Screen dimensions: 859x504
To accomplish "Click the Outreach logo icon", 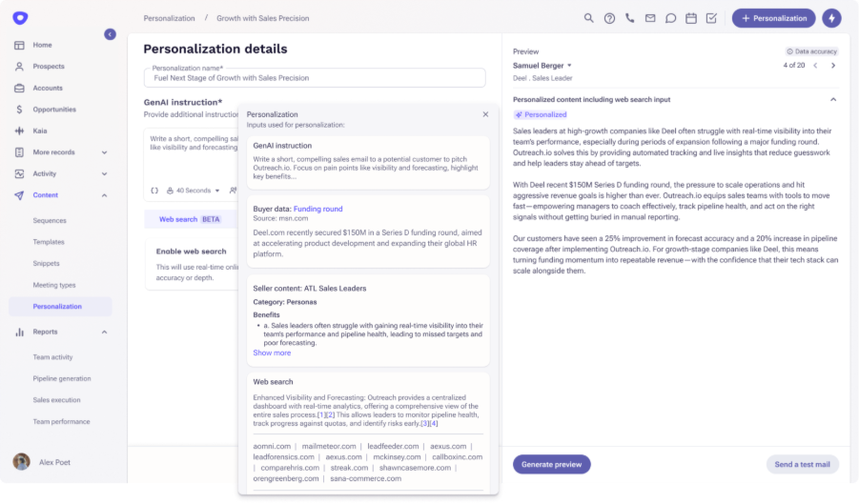I will pos(20,17).
